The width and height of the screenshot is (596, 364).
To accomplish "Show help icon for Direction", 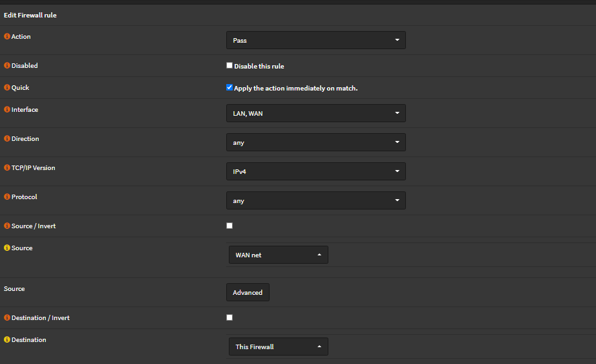I will pyautogui.click(x=7, y=139).
